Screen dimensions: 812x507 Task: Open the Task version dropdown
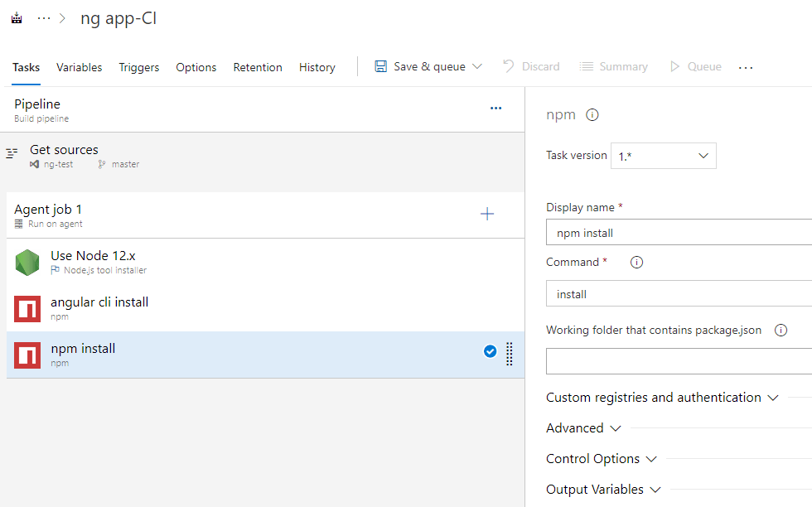pos(663,156)
